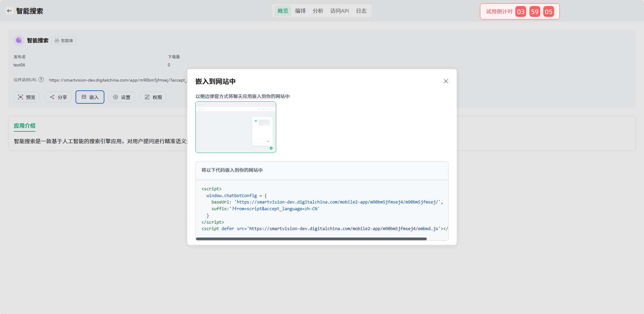
Task: Open the 访问API tab
Action: pyautogui.click(x=339, y=11)
